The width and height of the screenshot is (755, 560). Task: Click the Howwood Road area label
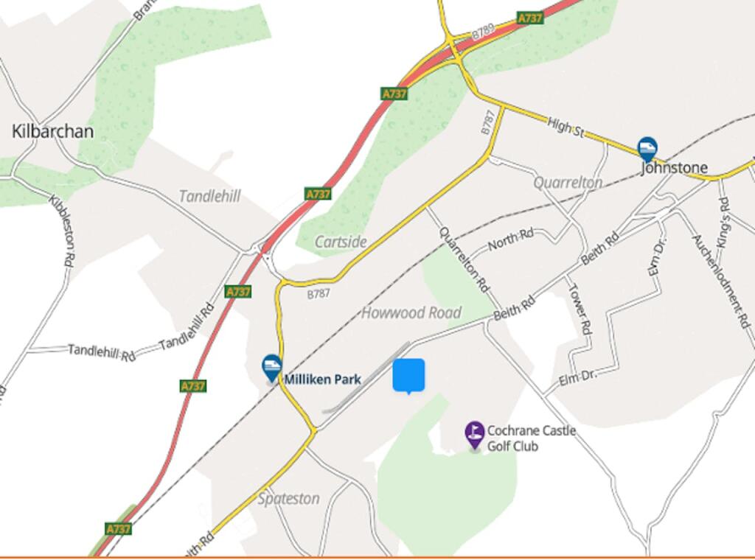pos(411,312)
